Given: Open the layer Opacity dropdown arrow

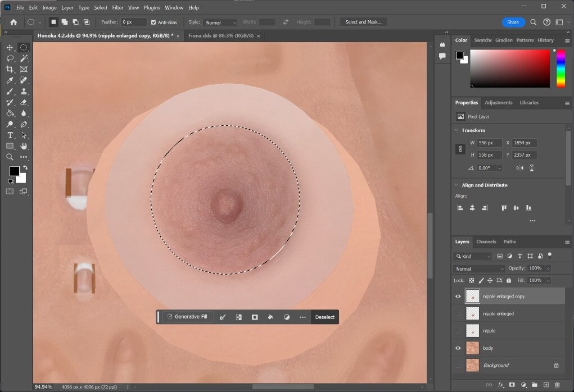Looking at the screenshot, I should (x=548, y=269).
